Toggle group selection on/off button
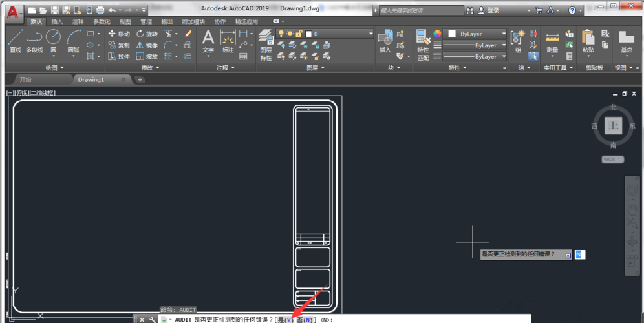644x323 pixels. click(533, 56)
